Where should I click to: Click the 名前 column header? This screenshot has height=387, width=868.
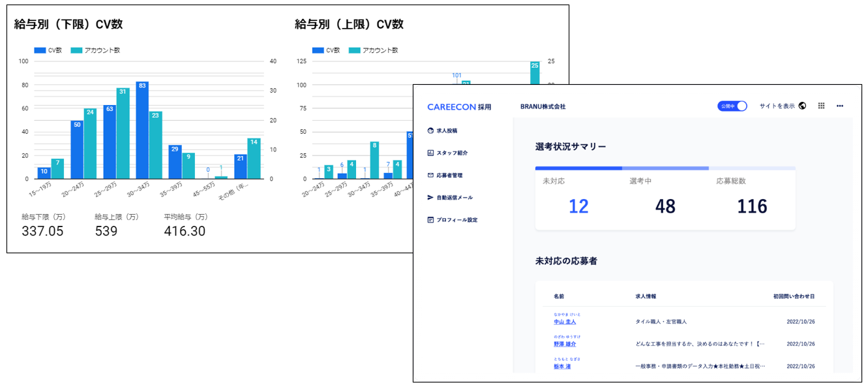[559, 296]
